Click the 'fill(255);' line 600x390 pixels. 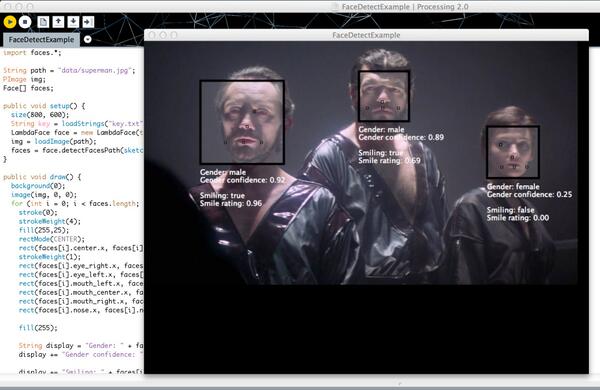point(38,328)
